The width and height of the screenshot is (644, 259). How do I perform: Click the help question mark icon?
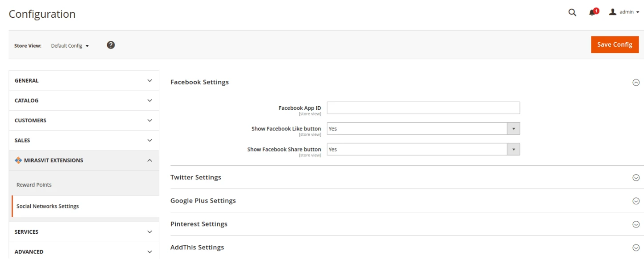[x=111, y=45]
